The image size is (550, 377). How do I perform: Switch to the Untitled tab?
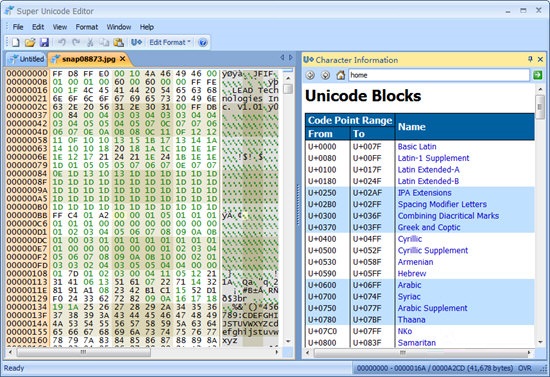click(x=27, y=59)
